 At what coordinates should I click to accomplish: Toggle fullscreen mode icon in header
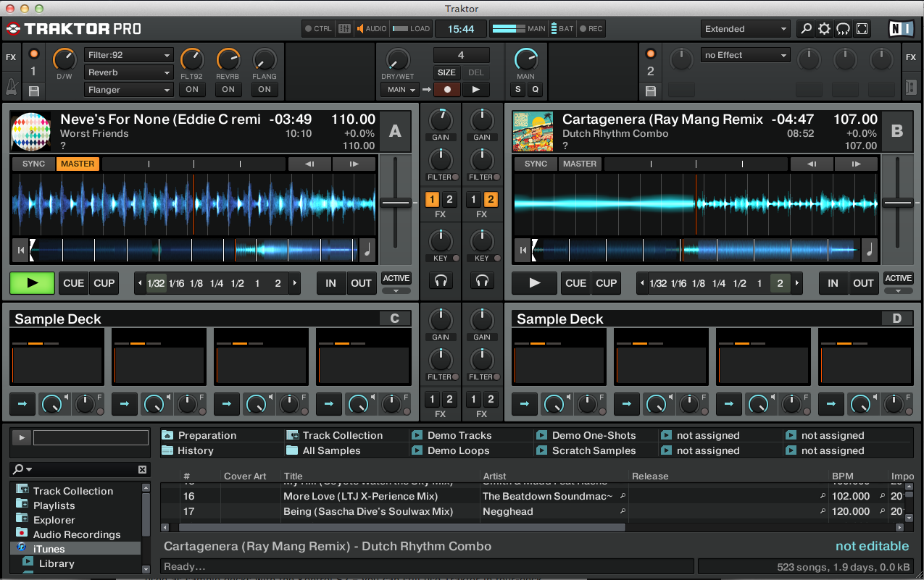(x=862, y=29)
